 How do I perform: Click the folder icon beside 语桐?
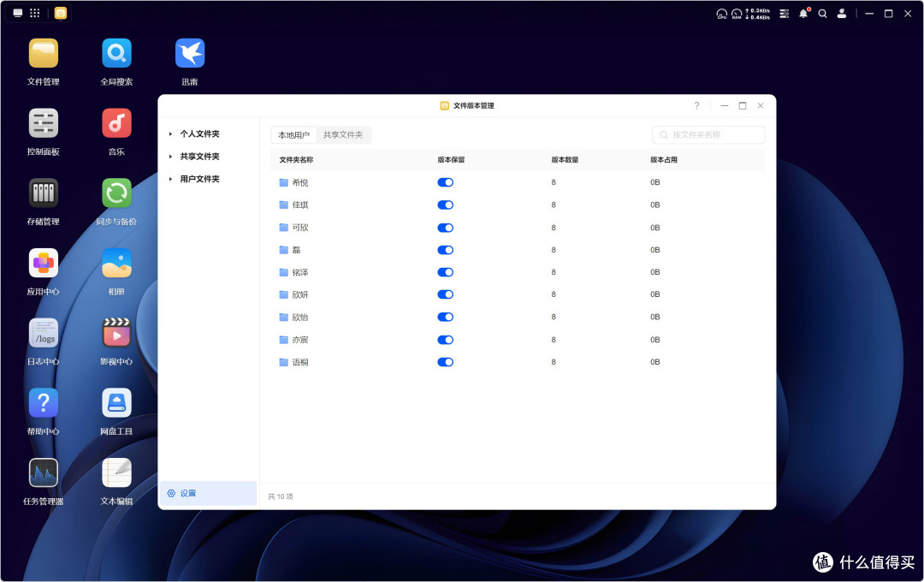[x=283, y=362]
